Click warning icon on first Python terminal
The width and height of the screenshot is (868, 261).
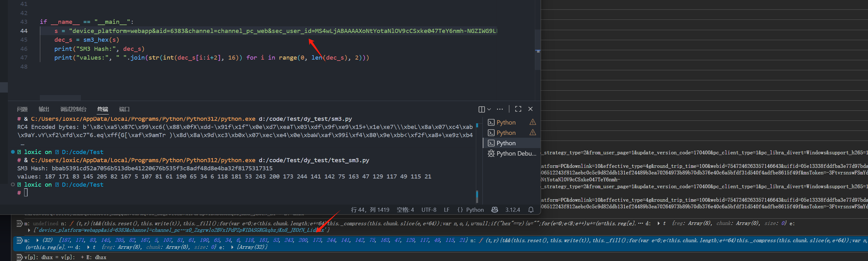[x=532, y=122]
